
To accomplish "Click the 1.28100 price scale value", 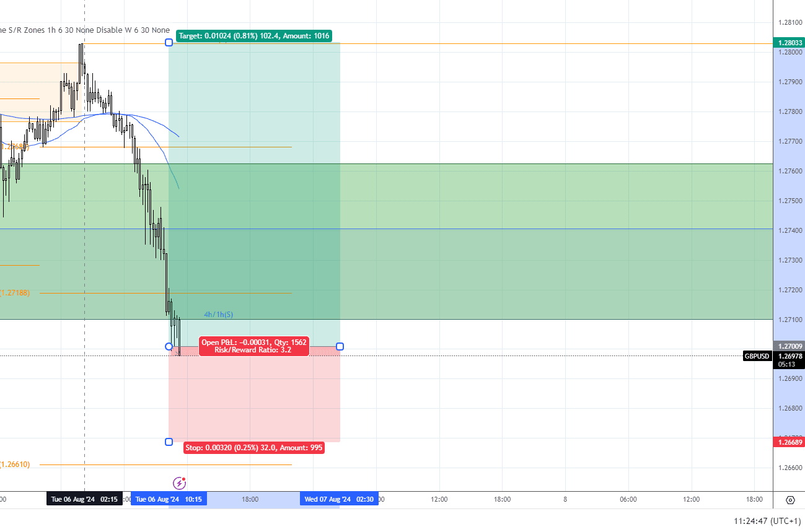I will (x=790, y=22).
